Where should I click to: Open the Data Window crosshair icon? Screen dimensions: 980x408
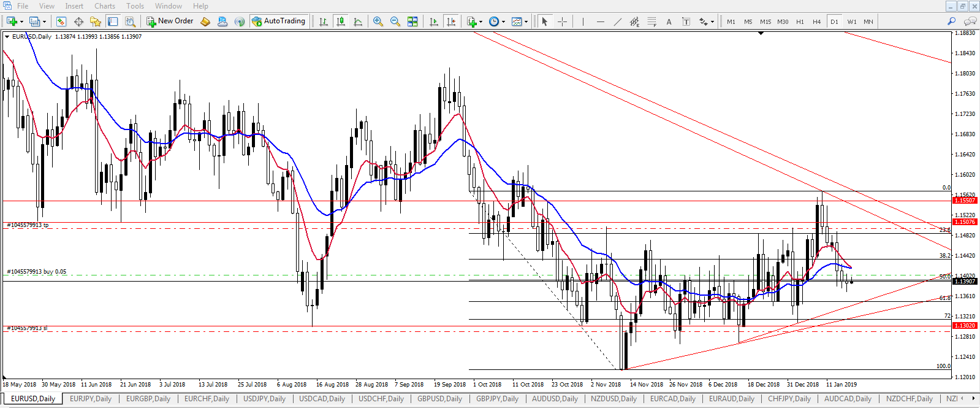[78, 21]
